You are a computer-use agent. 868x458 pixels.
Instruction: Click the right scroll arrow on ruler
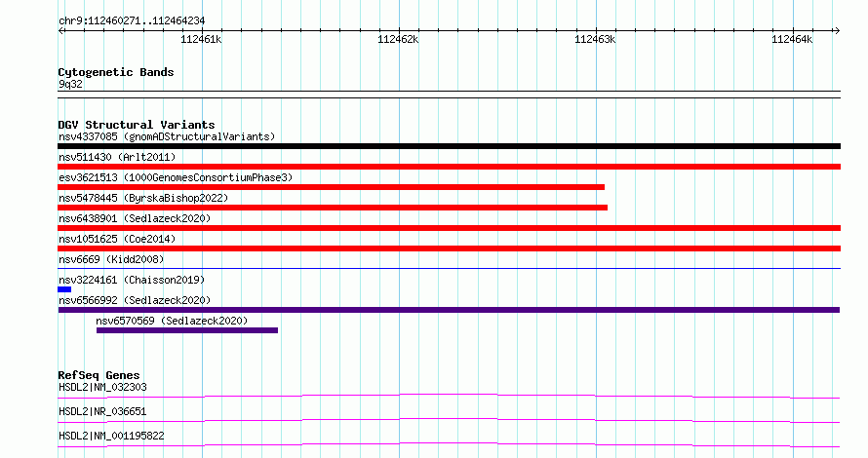[x=837, y=31]
